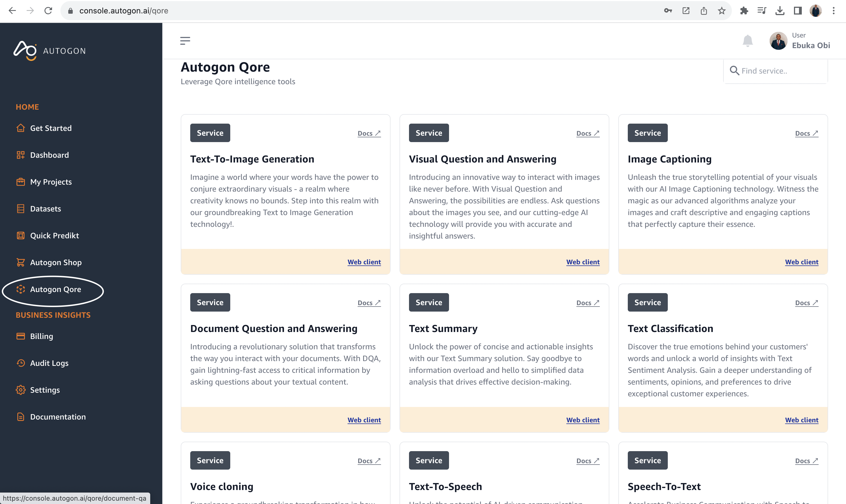Select Autogon Qore in the sidebar

pyautogui.click(x=56, y=289)
